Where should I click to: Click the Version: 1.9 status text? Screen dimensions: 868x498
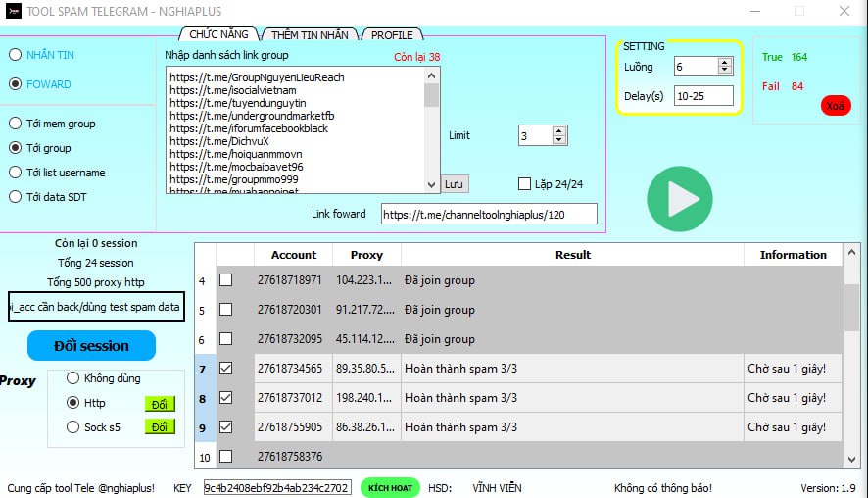pyautogui.click(x=828, y=488)
